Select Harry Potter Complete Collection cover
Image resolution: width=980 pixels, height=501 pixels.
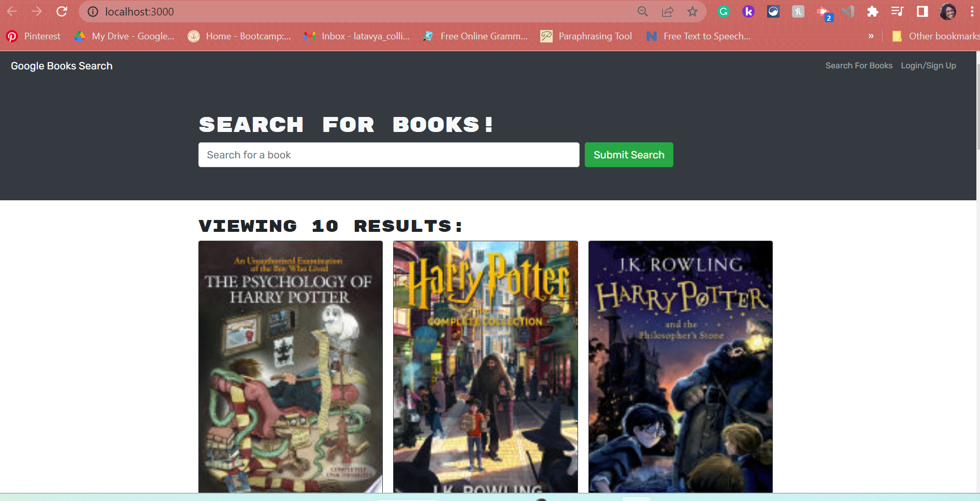point(485,366)
